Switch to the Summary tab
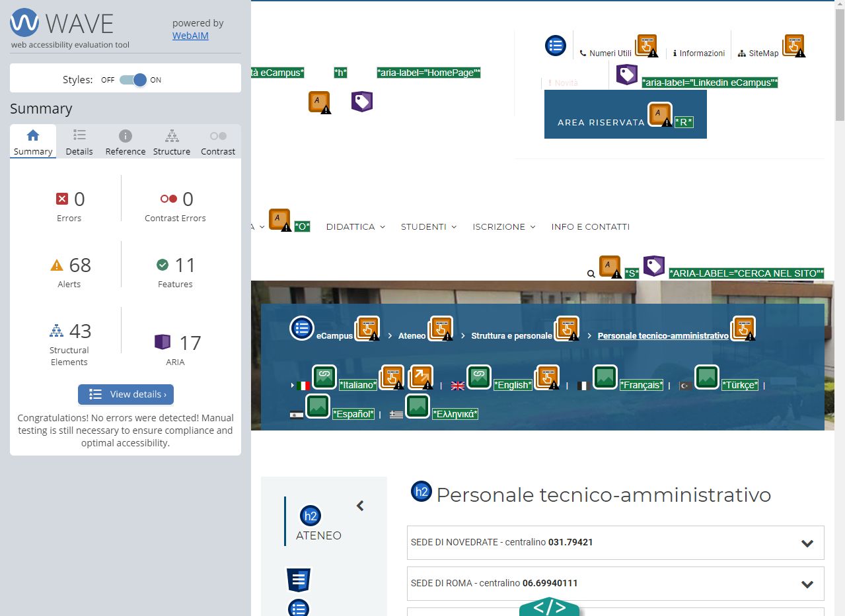Image resolution: width=845 pixels, height=616 pixels. 33,143
